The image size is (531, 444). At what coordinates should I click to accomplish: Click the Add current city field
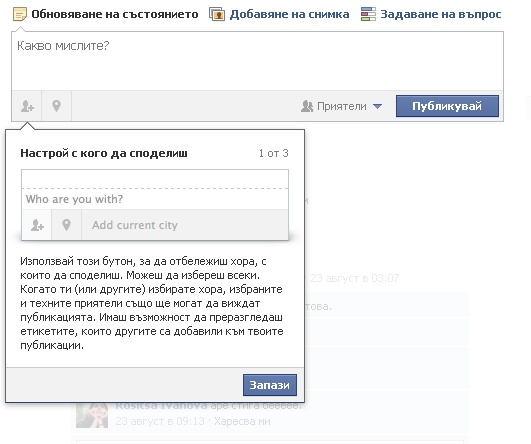185,225
